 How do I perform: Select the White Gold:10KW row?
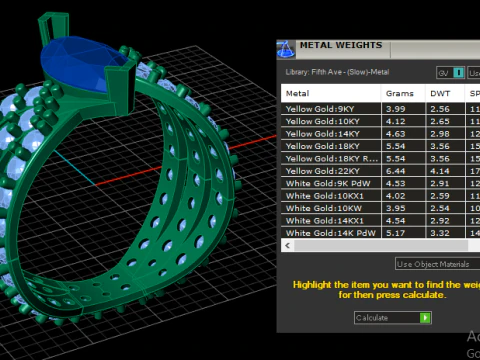tap(380, 208)
